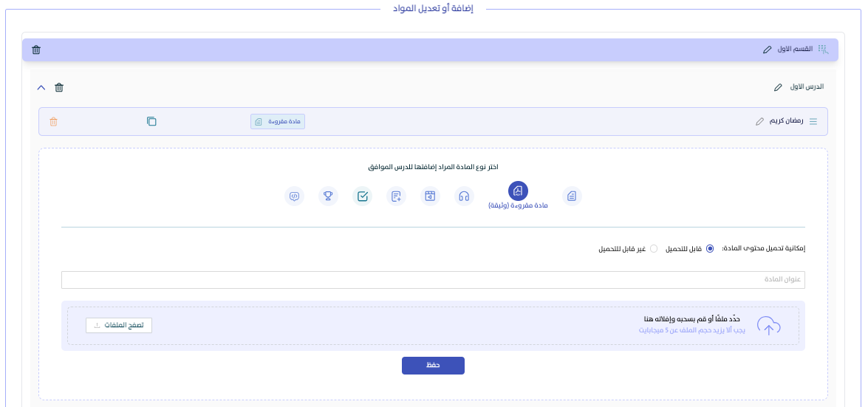This screenshot has height=407, width=868.
Task: Delete the الدرس الأول lesson
Action: click(x=59, y=87)
